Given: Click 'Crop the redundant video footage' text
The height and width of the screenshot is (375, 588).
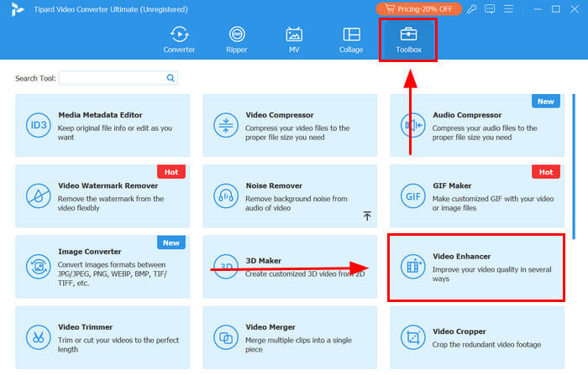Looking at the screenshot, I should [x=486, y=345].
